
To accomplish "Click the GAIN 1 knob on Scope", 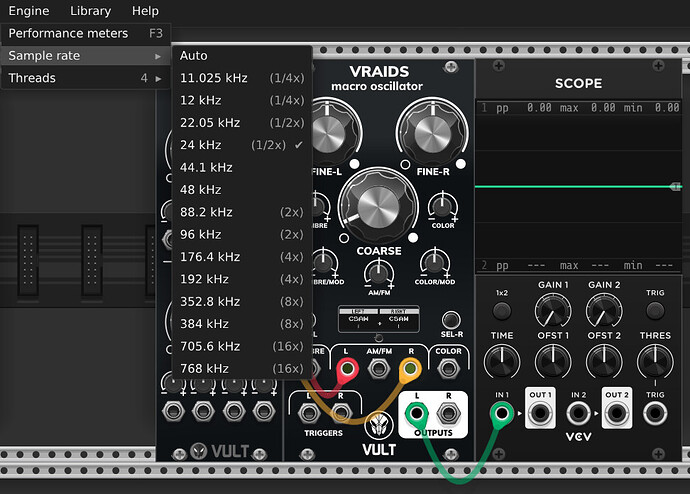I will tap(553, 311).
